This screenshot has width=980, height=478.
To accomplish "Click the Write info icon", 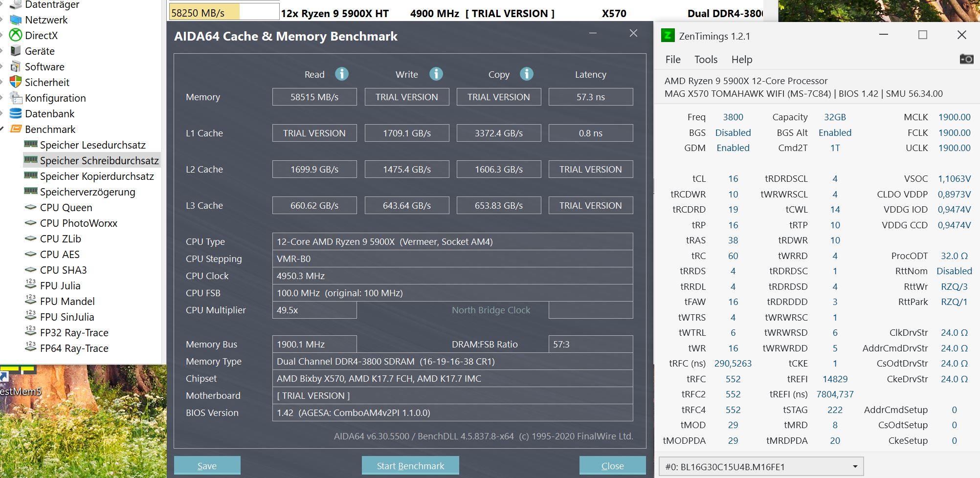I will point(436,74).
